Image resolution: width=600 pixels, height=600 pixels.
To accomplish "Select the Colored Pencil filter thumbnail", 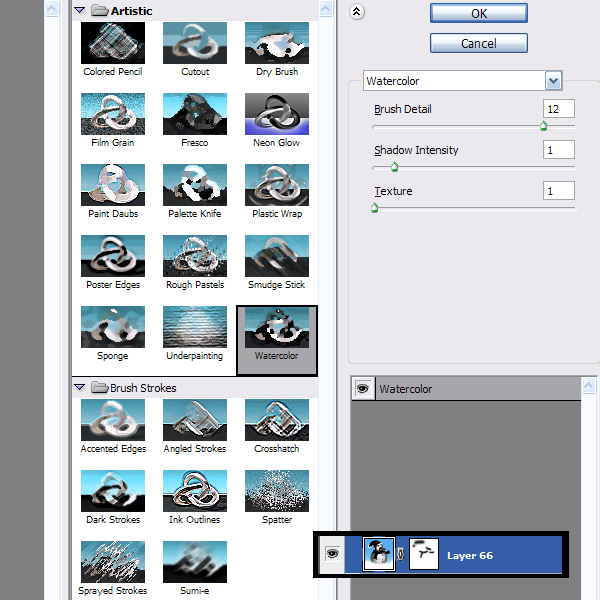I will pos(112,43).
